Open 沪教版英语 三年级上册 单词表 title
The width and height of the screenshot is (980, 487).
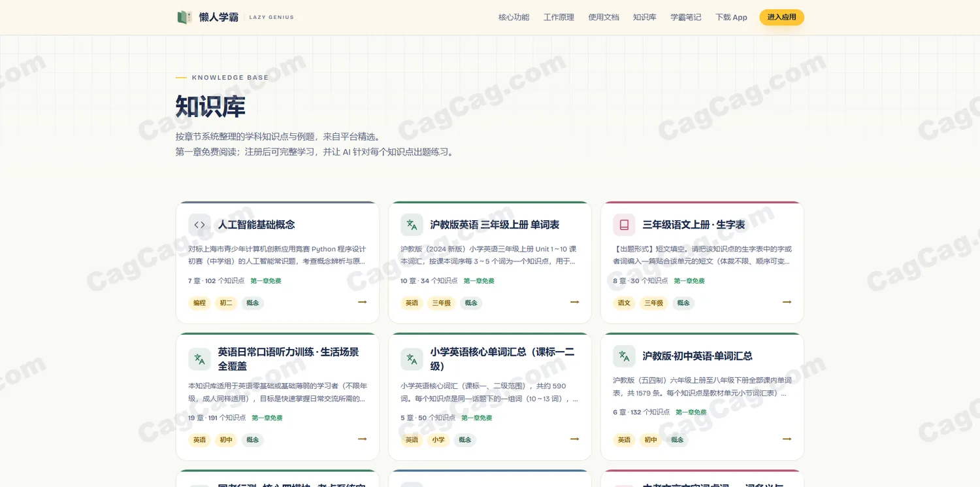(x=495, y=225)
